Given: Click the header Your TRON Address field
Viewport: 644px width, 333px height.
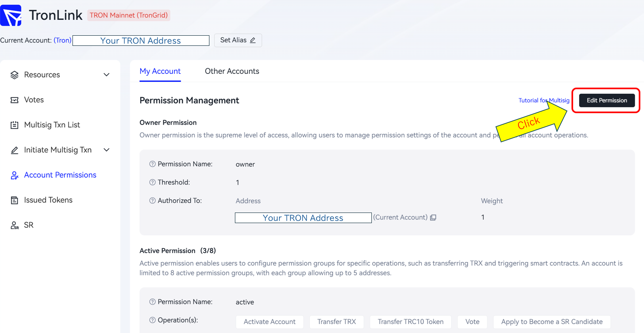Looking at the screenshot, I should (x=141, y=41).
